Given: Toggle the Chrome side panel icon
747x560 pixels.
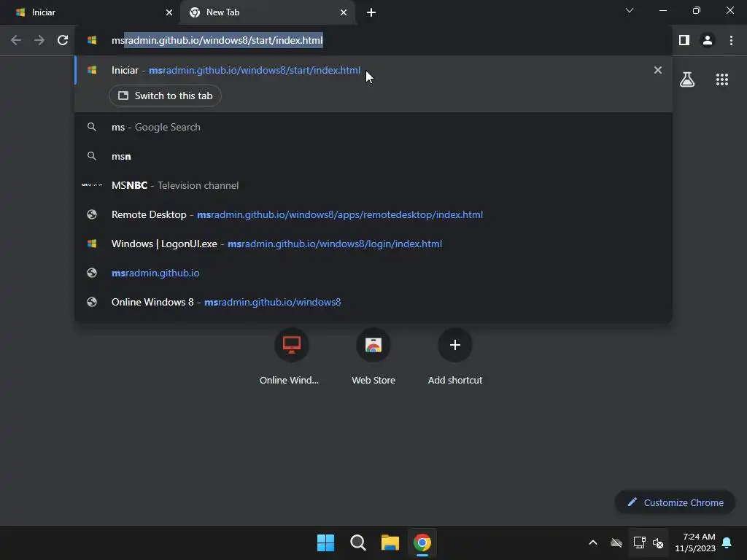Looking at the screenshot, I should (x=684, y=41).
